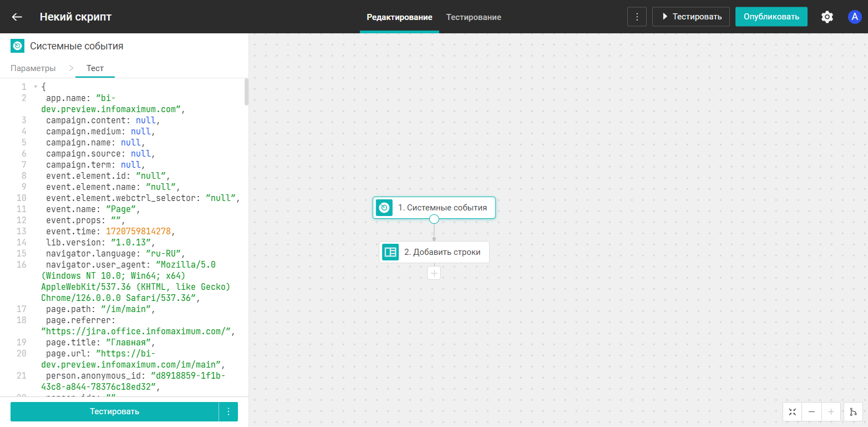
Task: Click the event.element.id line
Action: (108, 176)
